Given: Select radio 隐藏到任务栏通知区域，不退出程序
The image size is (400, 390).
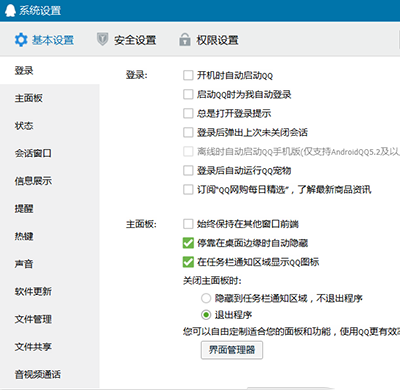Looking at the screenshot, I should (206, 298).
